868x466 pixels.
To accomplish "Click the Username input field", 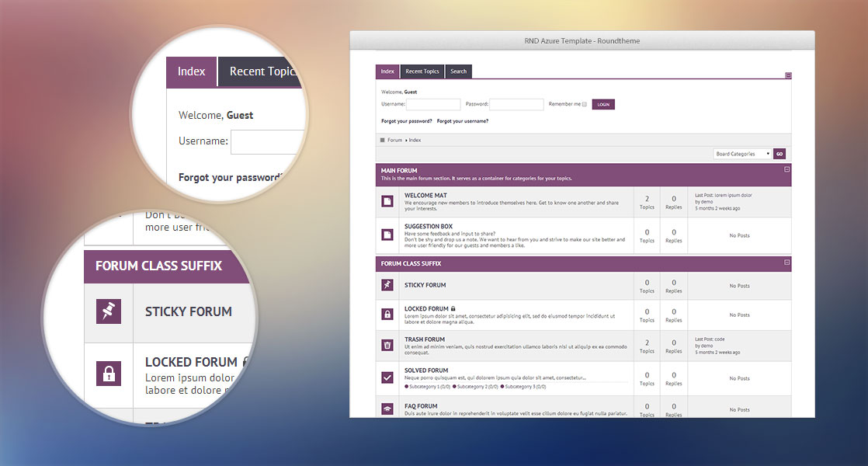I will tap(433, 104).
